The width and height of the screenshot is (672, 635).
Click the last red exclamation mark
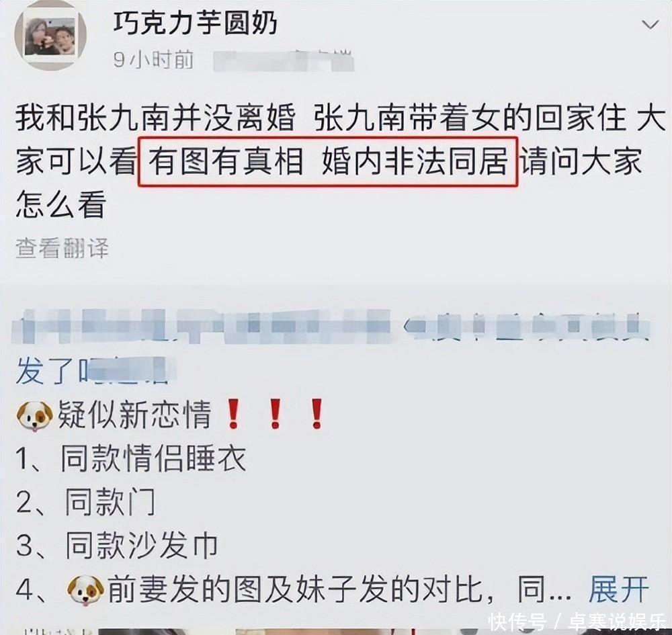click(x=317, y=413)
